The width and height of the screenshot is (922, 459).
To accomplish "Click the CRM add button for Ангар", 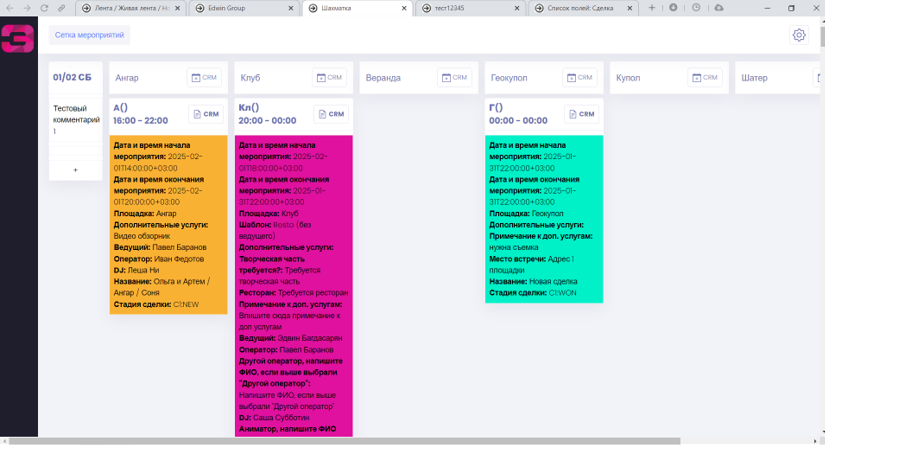I will 204,78.
